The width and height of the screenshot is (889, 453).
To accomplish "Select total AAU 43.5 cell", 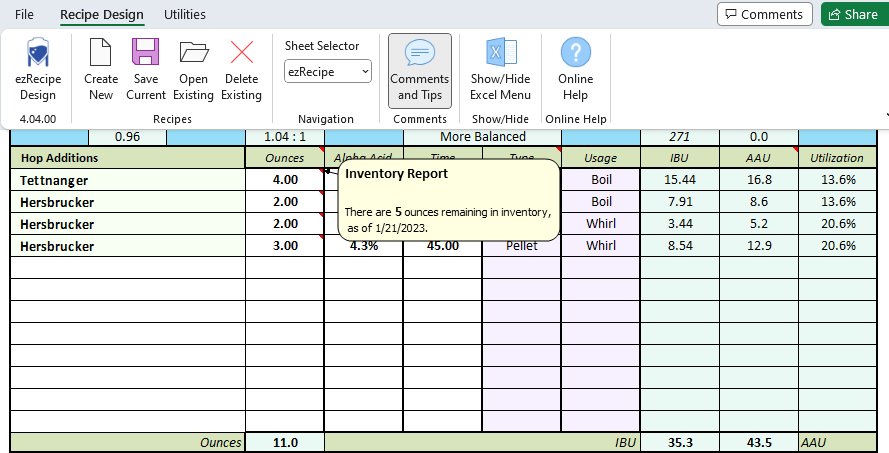I will (x=758, y=443).
